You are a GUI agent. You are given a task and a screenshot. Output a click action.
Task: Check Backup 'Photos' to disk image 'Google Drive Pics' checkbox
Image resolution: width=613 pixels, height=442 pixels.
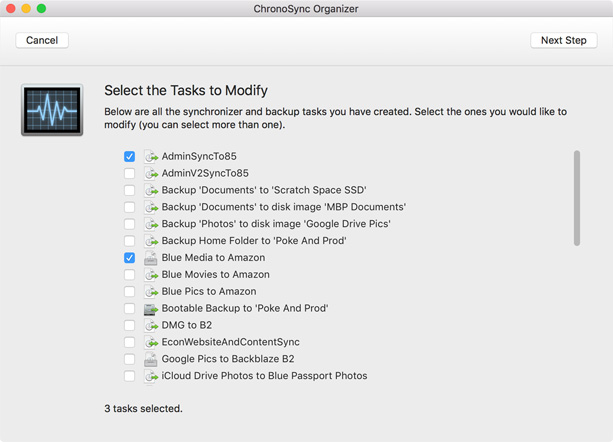[x=129, y=224]
